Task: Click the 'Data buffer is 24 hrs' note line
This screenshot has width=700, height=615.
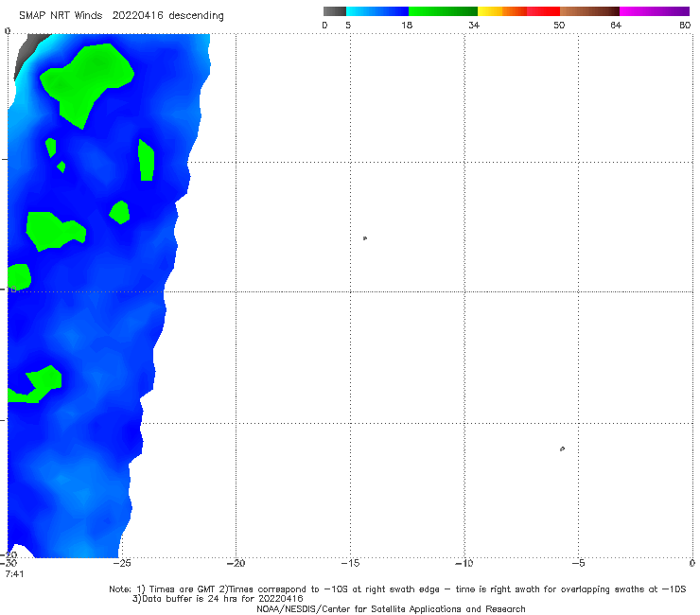Action: 218,599
